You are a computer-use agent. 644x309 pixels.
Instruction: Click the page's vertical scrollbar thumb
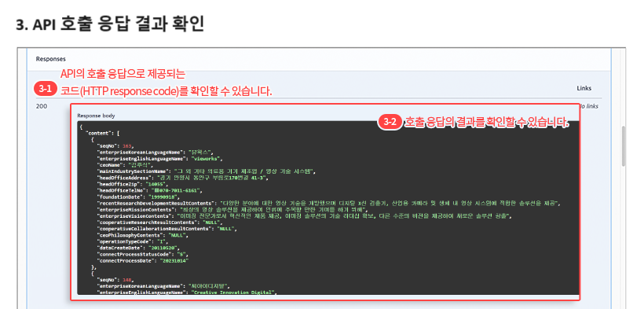[624, 146]
